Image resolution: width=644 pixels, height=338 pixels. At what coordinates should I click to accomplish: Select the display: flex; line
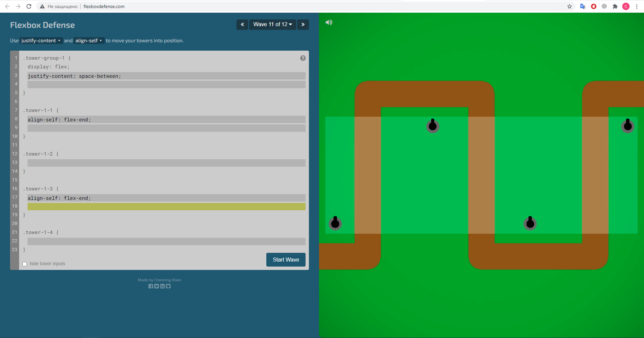pos(49,67)
